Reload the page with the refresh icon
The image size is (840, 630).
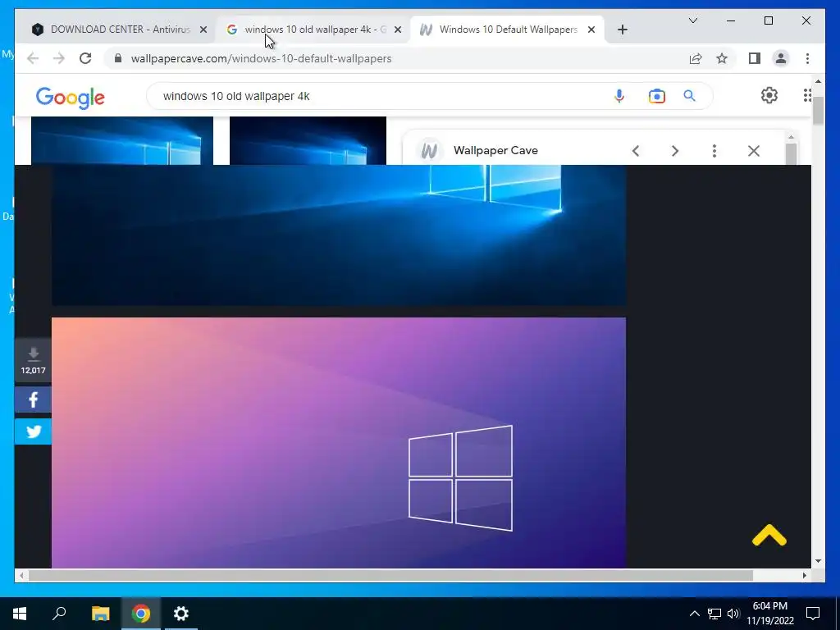click(x=85, y=58)
